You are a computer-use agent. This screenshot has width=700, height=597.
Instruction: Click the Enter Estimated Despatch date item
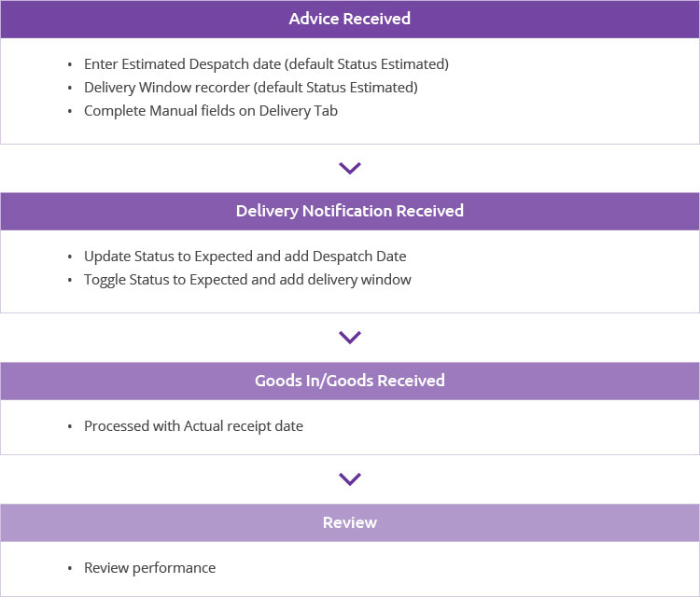click(266, 64)
